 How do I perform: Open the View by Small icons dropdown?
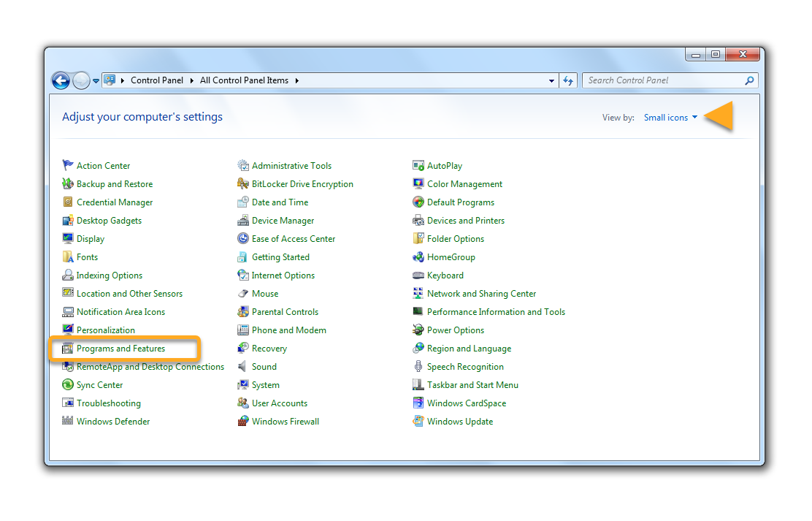point(670,118)
